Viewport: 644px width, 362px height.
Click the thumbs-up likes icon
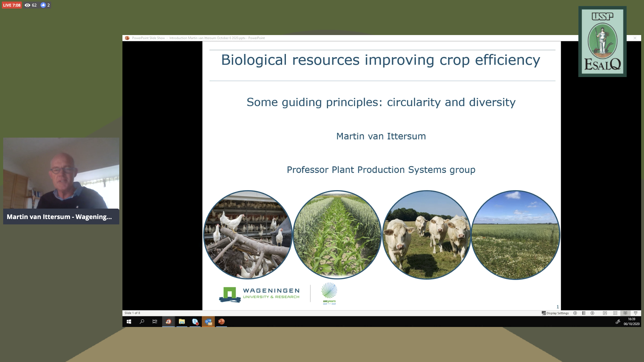43,5
